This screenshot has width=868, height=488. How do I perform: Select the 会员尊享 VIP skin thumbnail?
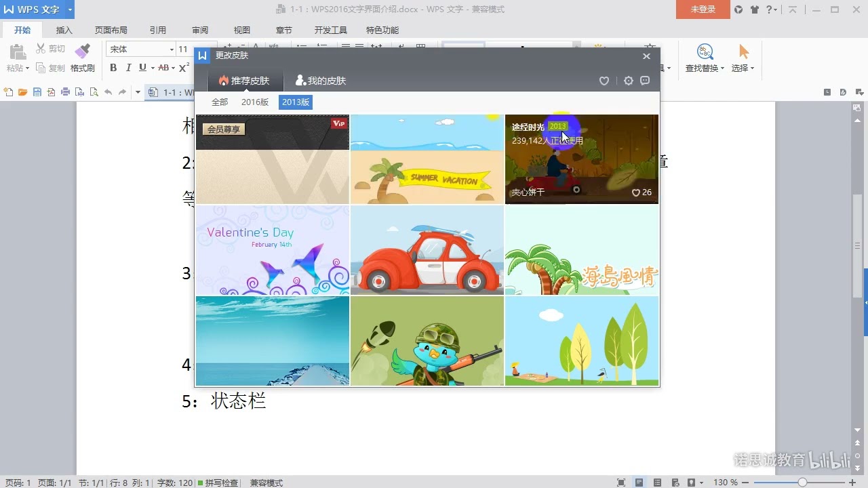[273, 159]
